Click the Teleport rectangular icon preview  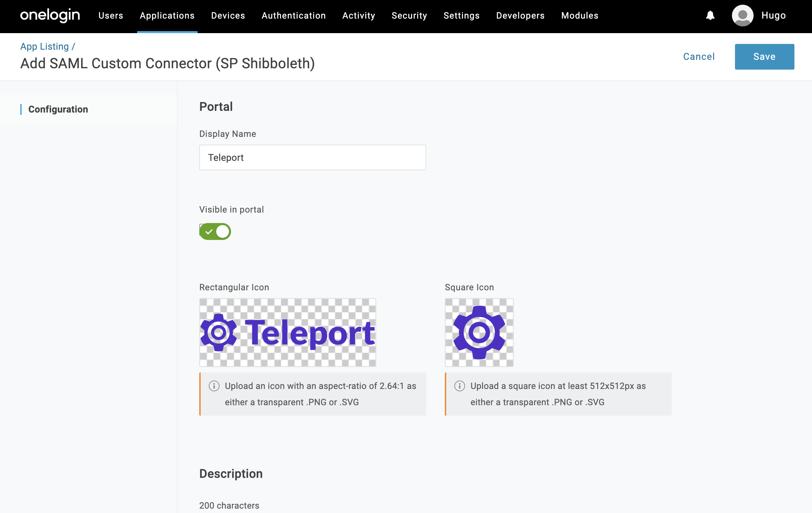pyautogui.click(x=287, y=332)
